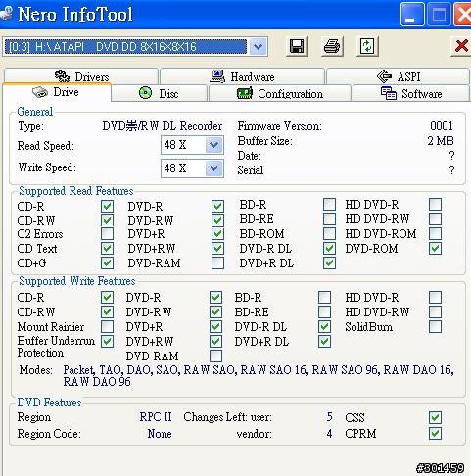Image resolution: width=471 pixels, height=476 pixels.
Task: Click the Save floppy disk icon
Action: (297, 46)
